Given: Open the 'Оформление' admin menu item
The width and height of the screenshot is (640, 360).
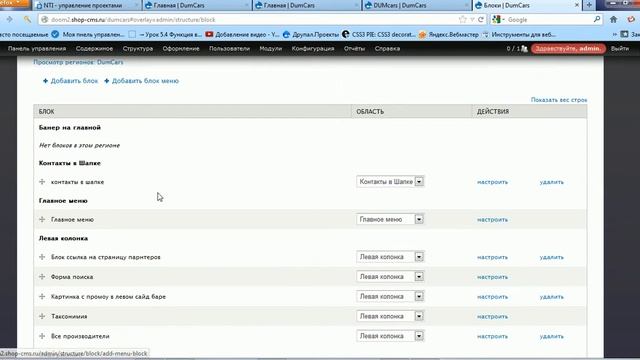Looking at the screenshot, I should [181, 49].
